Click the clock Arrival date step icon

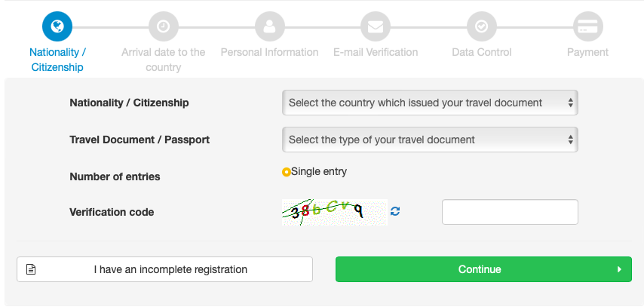(163, 26)
